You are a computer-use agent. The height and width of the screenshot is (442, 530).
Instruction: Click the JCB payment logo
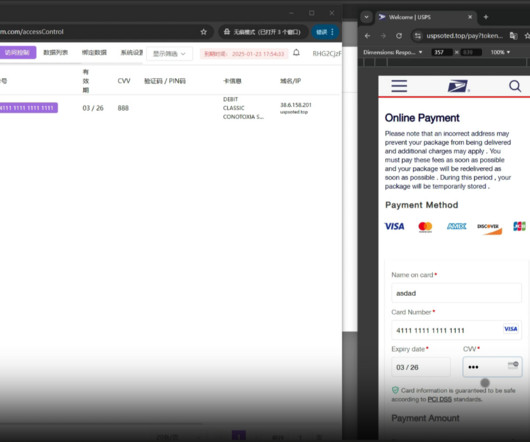pyautogui.click(x=519, y=226)
